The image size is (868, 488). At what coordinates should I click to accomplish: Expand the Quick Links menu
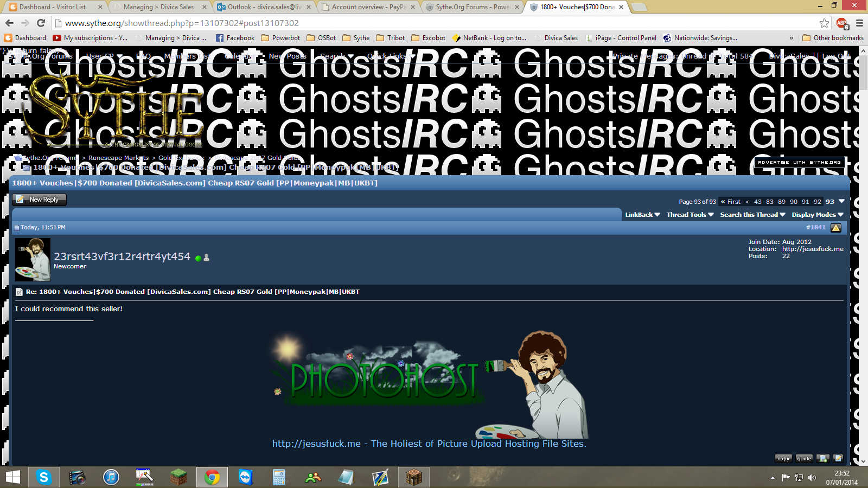point(391,56)
